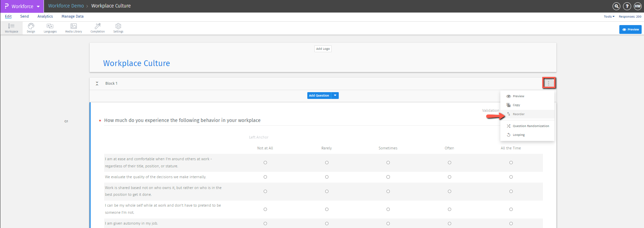Click the Add Logo button
Viewport: 644px width, 228px height.
[323, 49]
